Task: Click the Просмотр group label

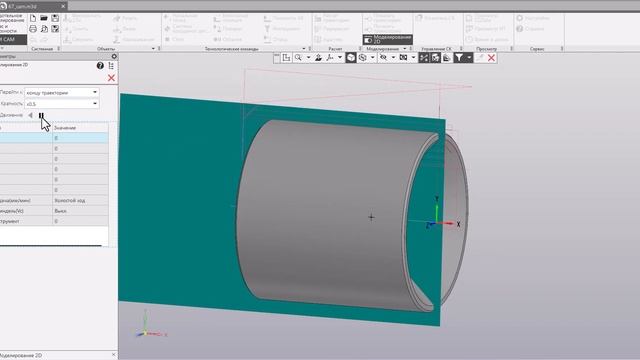Action: tap(487, 49)
